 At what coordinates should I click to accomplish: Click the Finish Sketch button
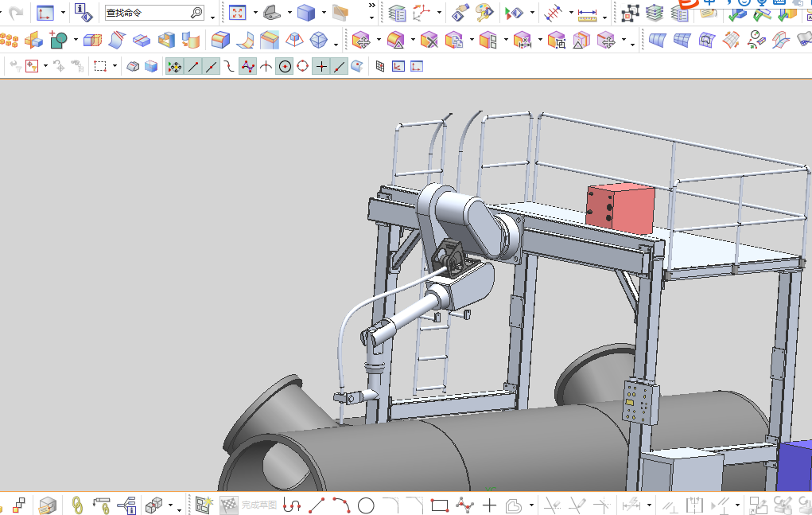[x=248, y=505]
